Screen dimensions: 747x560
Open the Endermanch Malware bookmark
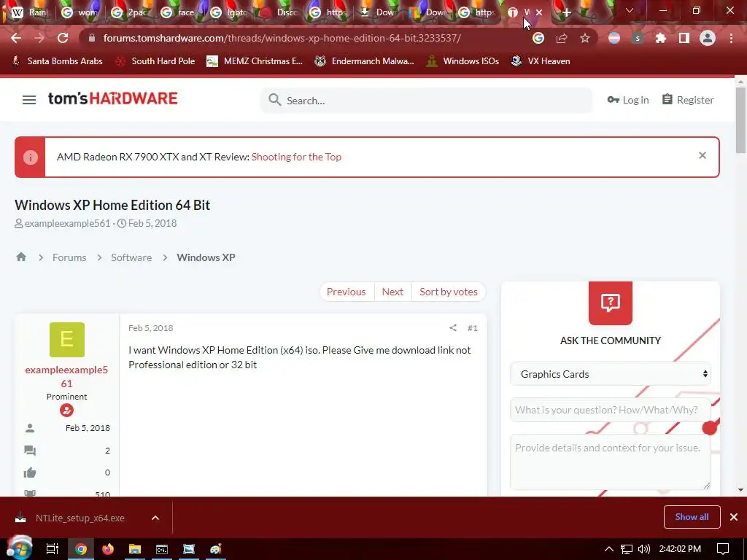coord(365,61)
